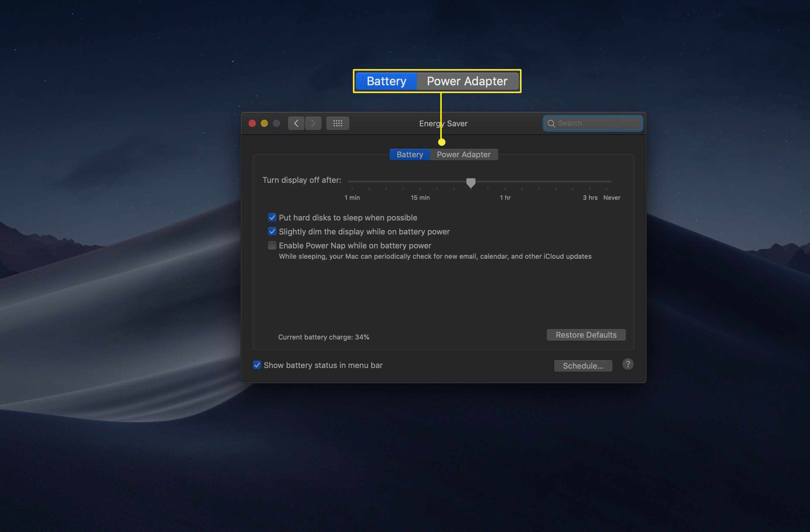Screen dimensions: 810x532
Task: Click the yellow minimize window button
Action: click(264, 123)
